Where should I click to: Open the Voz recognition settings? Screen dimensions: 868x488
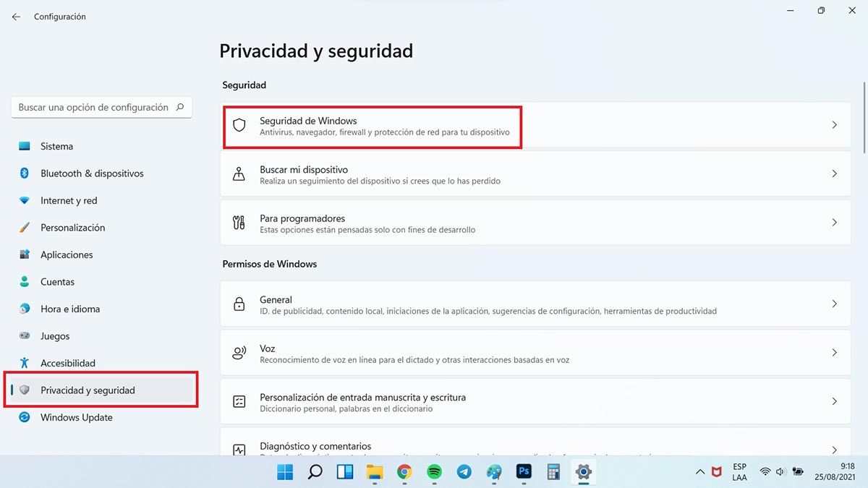click(x=535, y=353)
